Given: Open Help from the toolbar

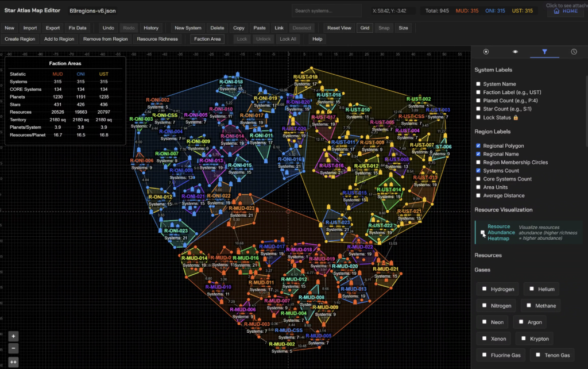Looking at the screenshot, I should click(316, 39).
